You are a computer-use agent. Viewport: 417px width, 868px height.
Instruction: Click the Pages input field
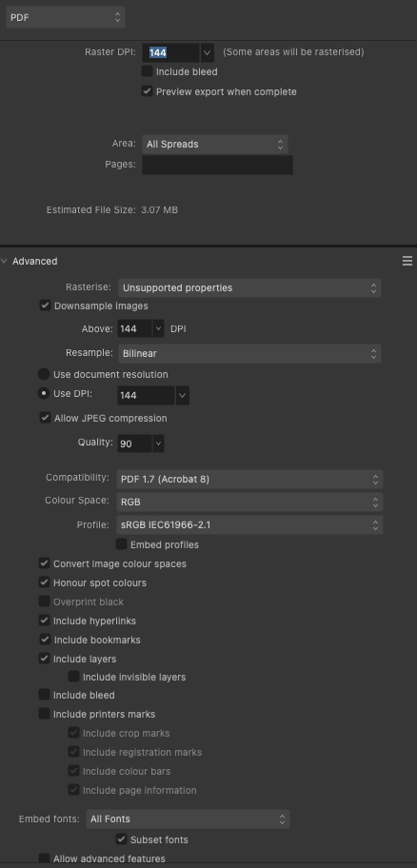217,165
